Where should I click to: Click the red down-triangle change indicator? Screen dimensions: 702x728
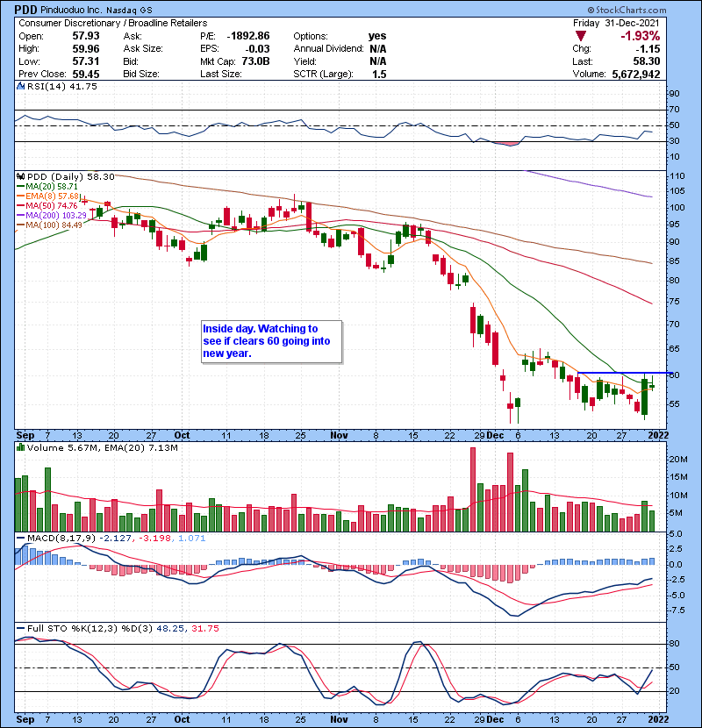click(580, 36)
